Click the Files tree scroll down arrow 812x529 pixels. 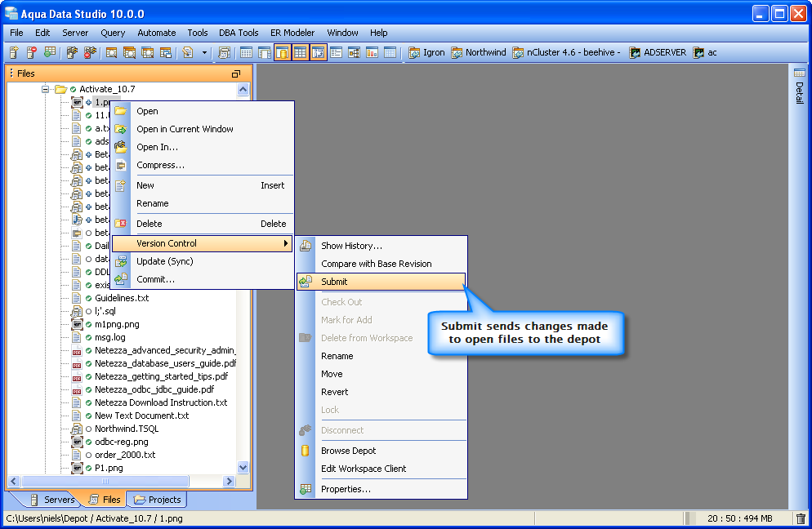tap(243, 468)
